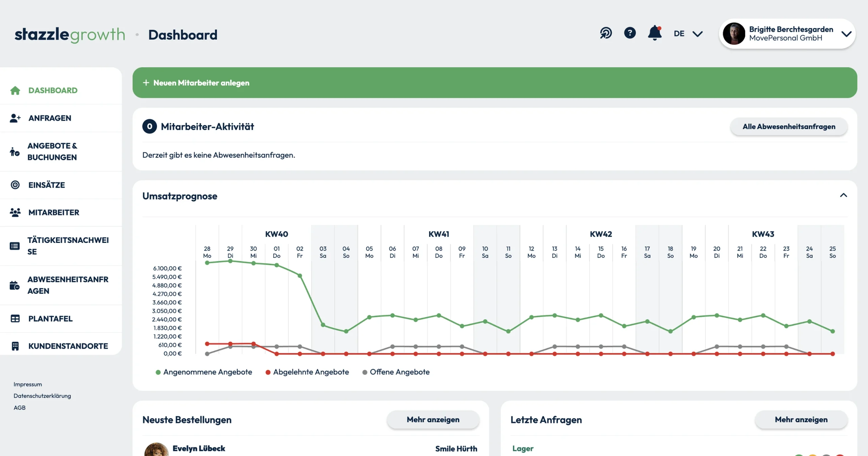This screenshot has height=456, width=868.
Task: Click the Mitarbeiter-Aktivität count badge
Action: coord(150,126)
